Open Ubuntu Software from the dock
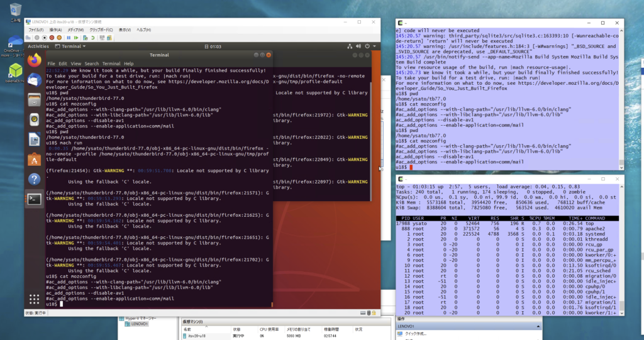The image size is (644, 340). (x=34, y=159)
